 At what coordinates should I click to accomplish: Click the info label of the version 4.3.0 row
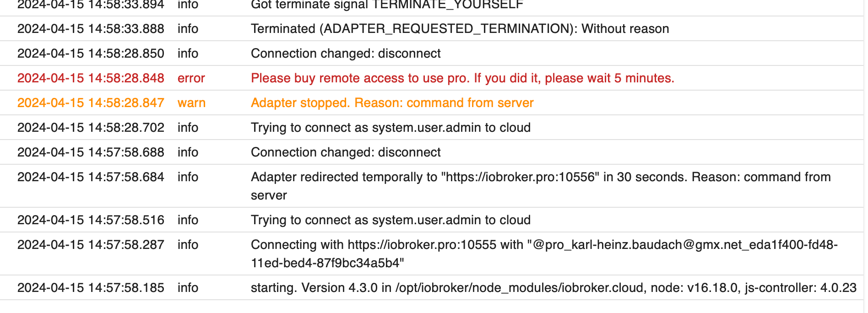click(x=188, y=288)
